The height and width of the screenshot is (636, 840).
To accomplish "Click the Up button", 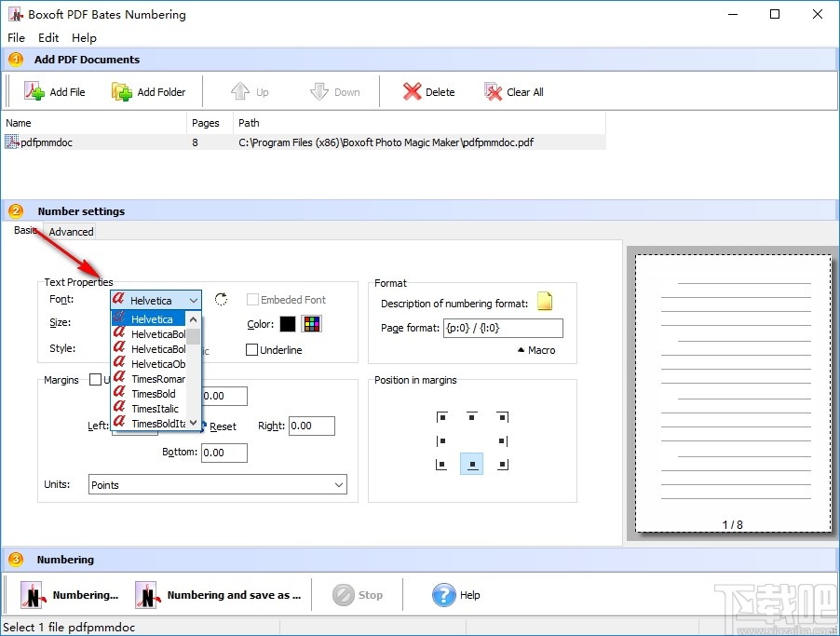I will [250, 91].
